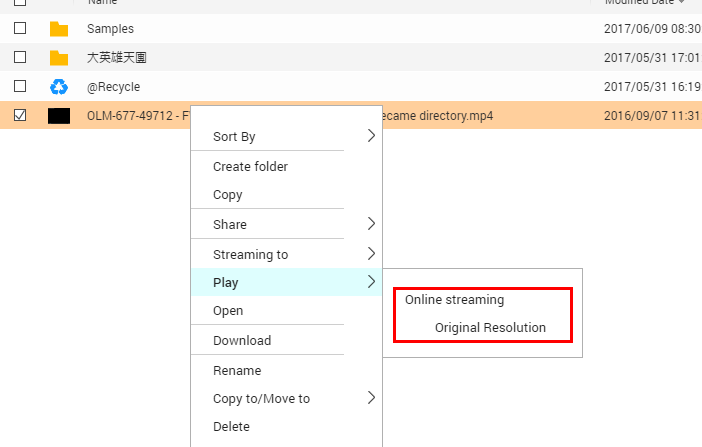This screenshot has width=702, height=447.
Task: Check the Samples folder checkbox
Action: 20,29
